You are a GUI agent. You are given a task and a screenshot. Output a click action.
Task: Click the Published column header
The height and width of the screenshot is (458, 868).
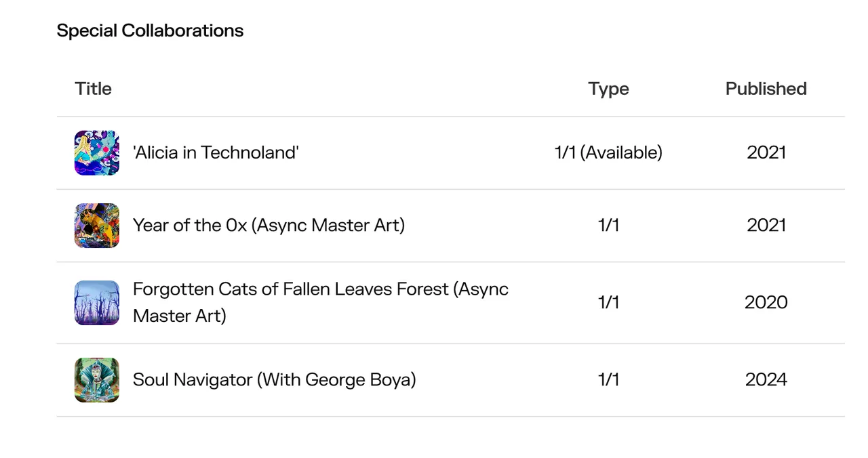[x=766, y=89]
